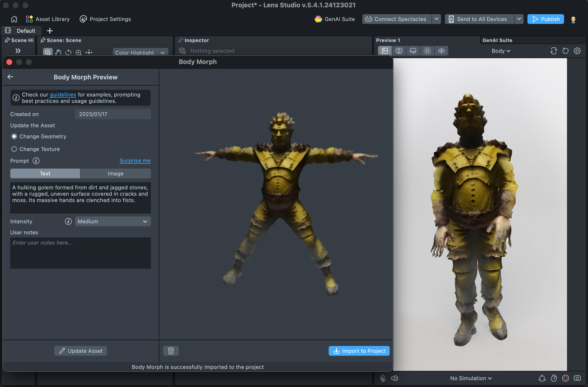Switch to the Image prompt tab

pos(115,173)
